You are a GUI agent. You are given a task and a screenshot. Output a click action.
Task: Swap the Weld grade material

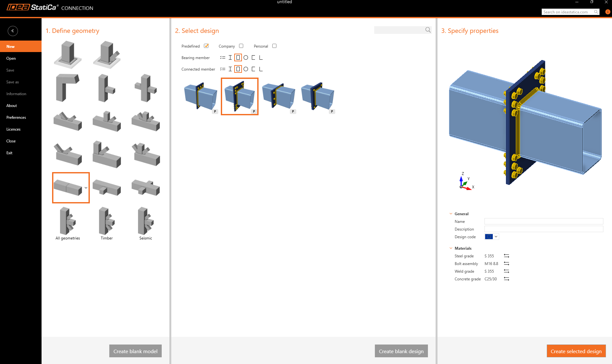(x=507, y=271)
